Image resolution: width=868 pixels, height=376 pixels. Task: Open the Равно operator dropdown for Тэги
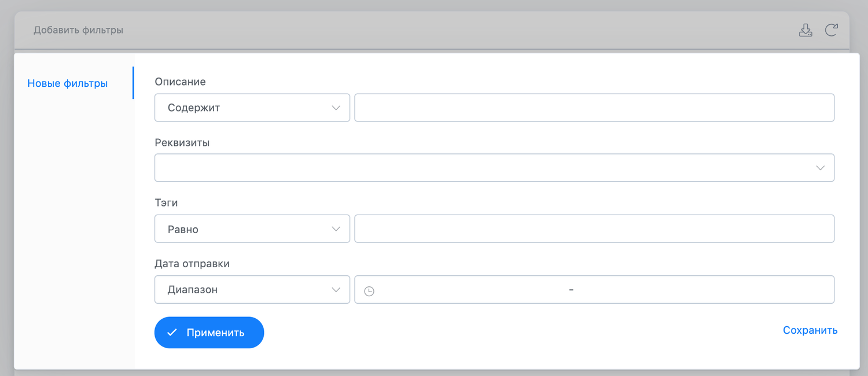252,229
